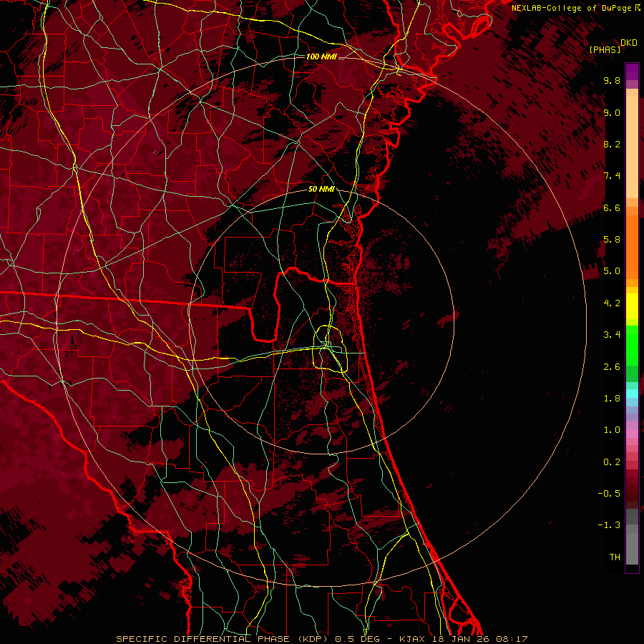
Task: Click the 0.2 value on color scale
Action: 612,462
